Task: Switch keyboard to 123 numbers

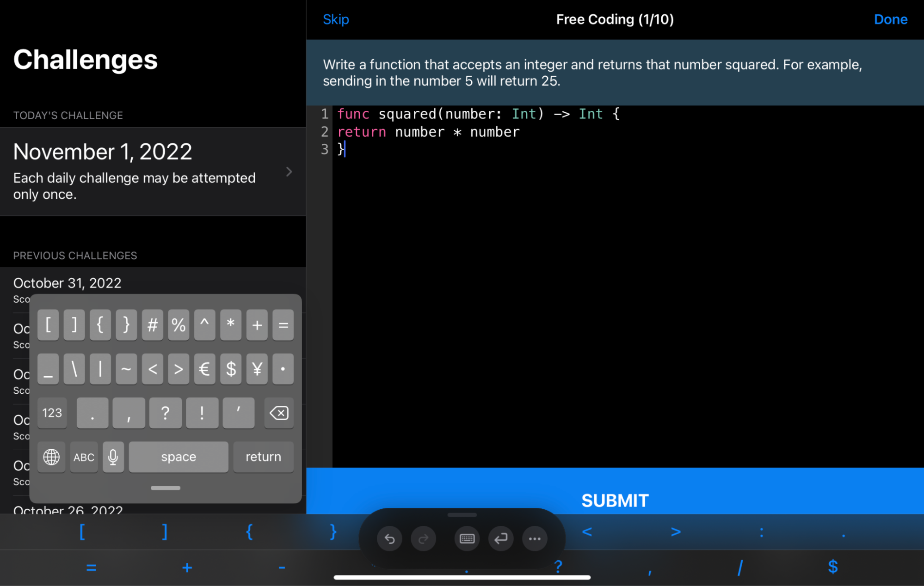Action: point(52,413)
